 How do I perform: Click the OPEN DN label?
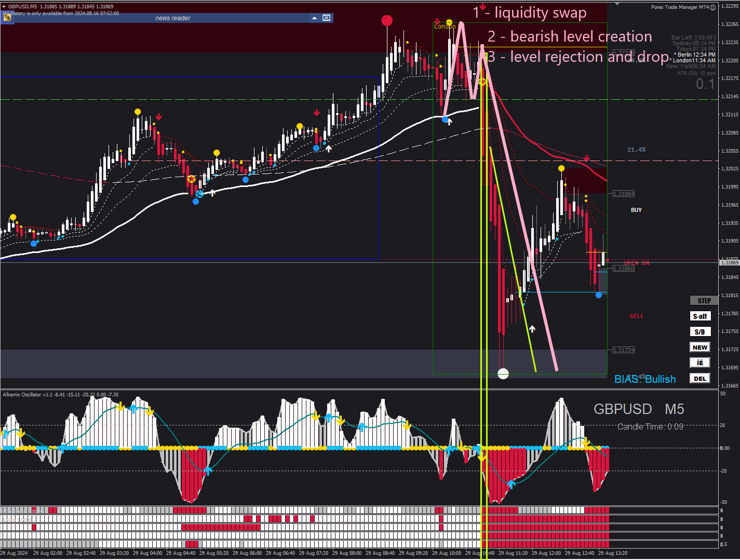coord(637,263)
